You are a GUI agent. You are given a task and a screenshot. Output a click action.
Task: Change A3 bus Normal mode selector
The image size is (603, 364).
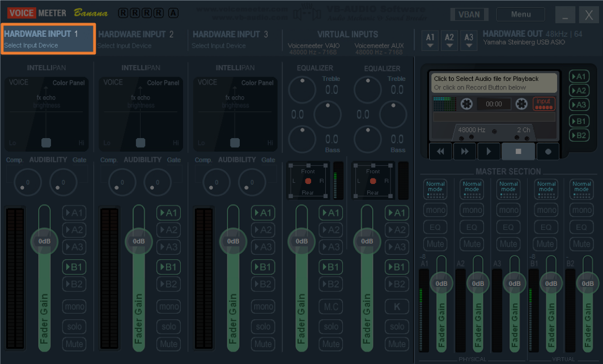coord(508,189)
